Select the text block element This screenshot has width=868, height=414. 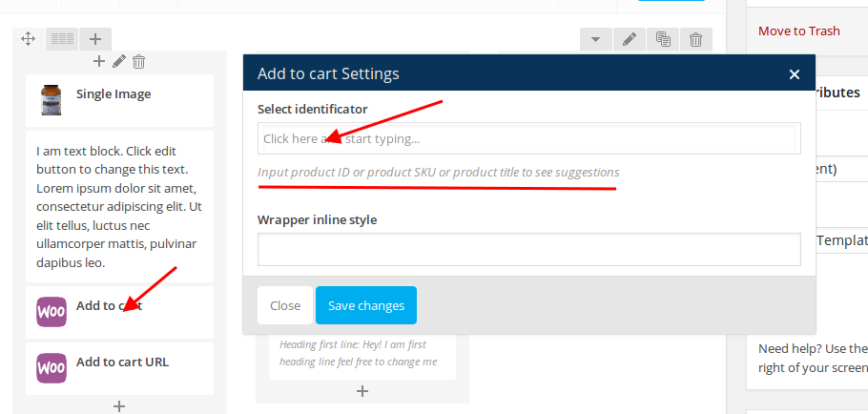[x=119, y=207]
